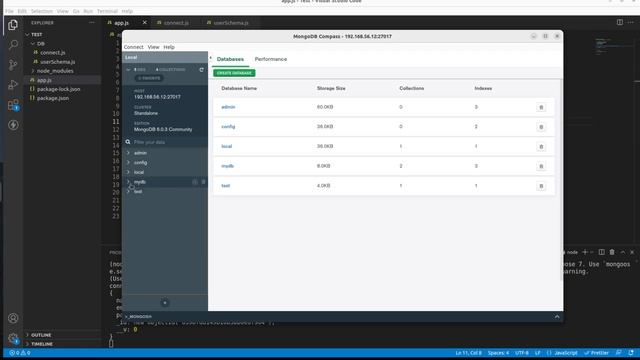The image size is (640, 360).
Task: Click the feedback icon in VS Code status bar
Action: point(619,353)
